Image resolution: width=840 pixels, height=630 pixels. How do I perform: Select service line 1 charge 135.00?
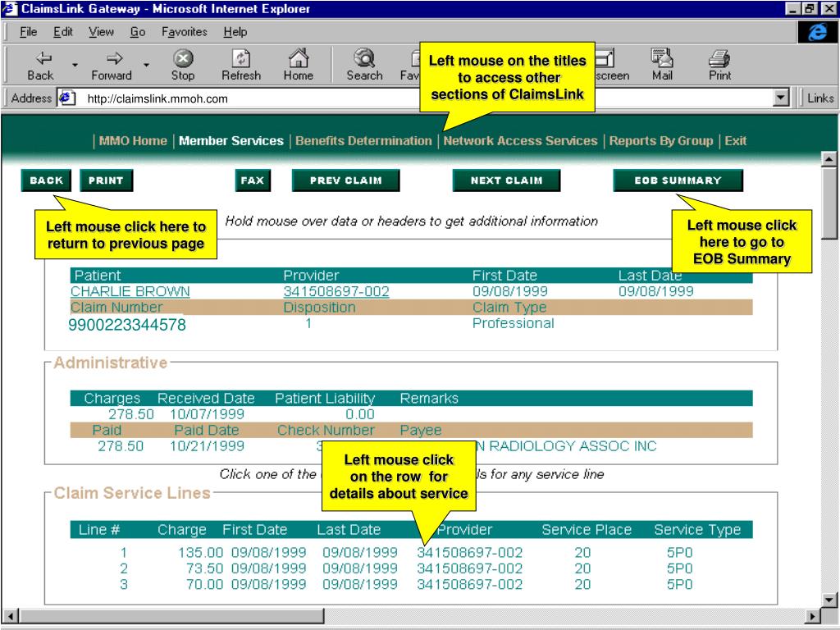(x=200, y=552)
